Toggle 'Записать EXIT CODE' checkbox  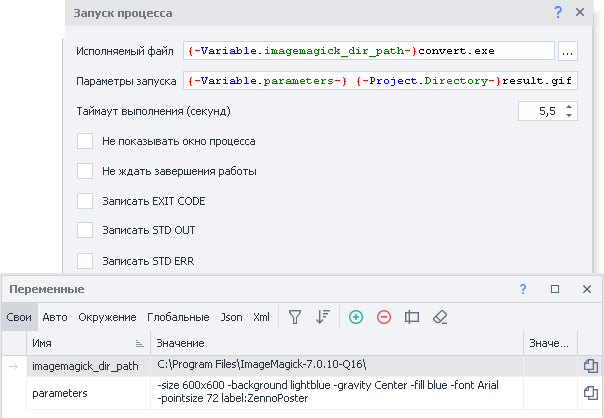(x=85, y=201)
